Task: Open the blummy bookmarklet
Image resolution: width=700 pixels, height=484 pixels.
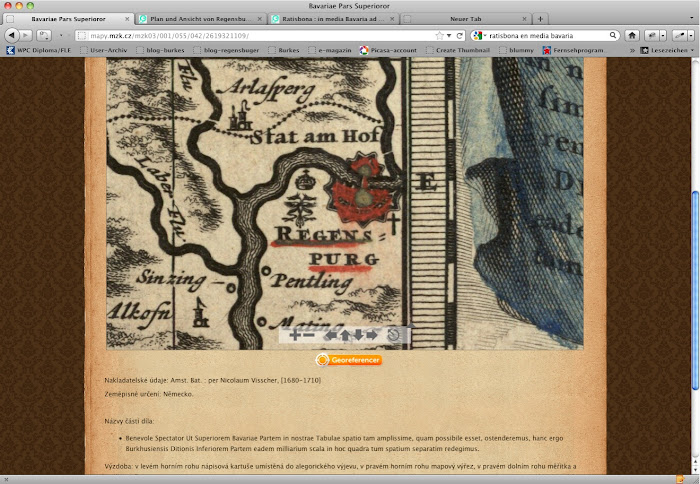Action: [516, 50]
